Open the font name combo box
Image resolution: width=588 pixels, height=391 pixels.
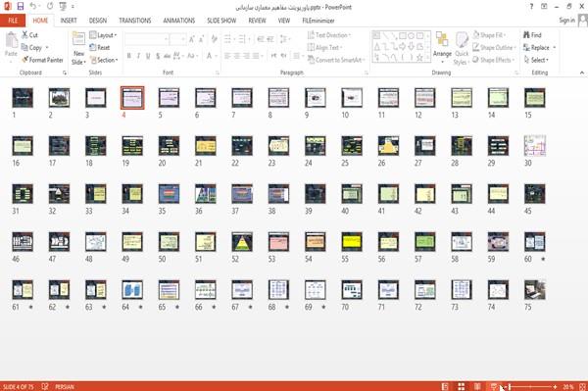point(146,38)
